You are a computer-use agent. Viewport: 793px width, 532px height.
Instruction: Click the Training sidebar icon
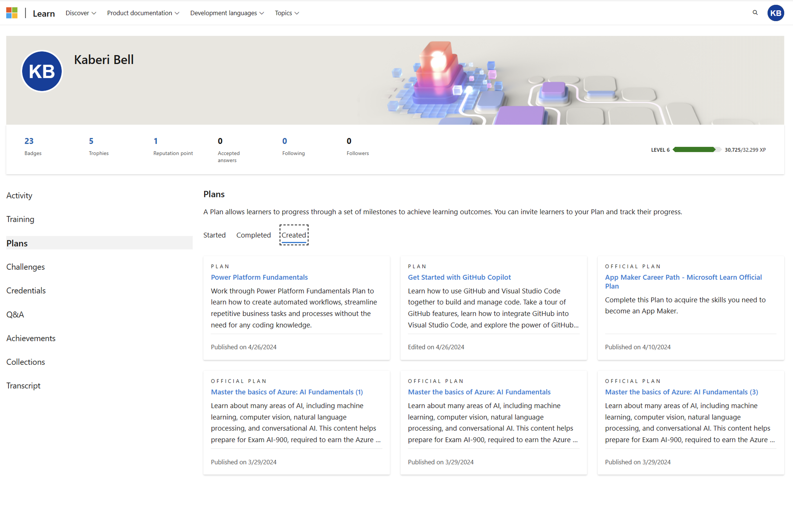coord(20,219)
